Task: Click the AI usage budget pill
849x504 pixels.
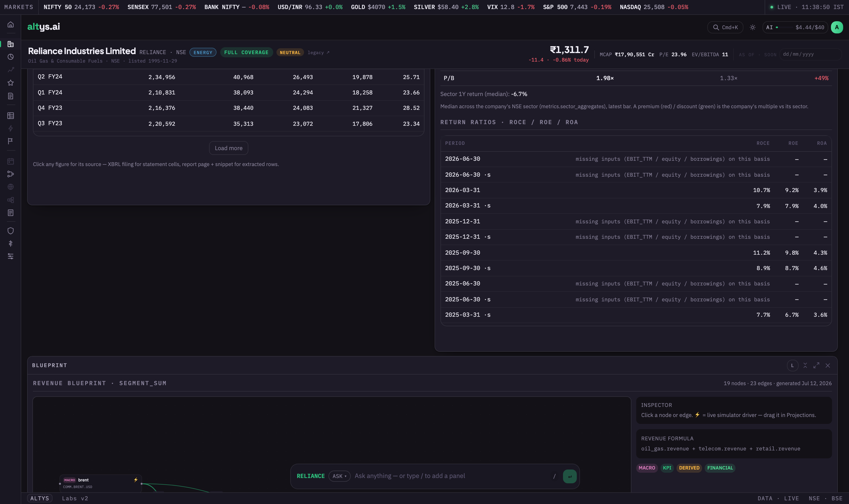Action: coord(795,28)
